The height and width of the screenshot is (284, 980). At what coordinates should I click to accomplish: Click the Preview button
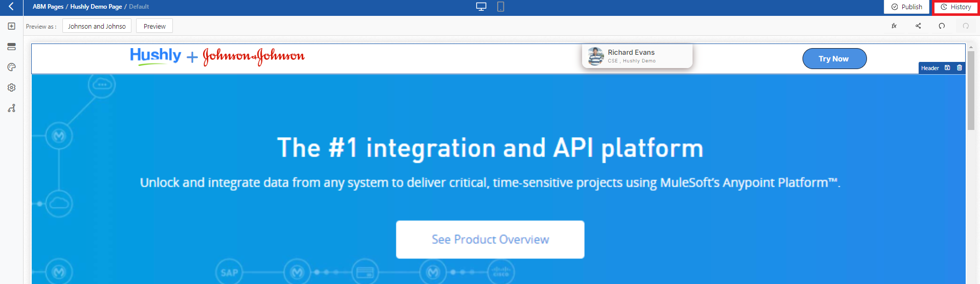[154, 26]
